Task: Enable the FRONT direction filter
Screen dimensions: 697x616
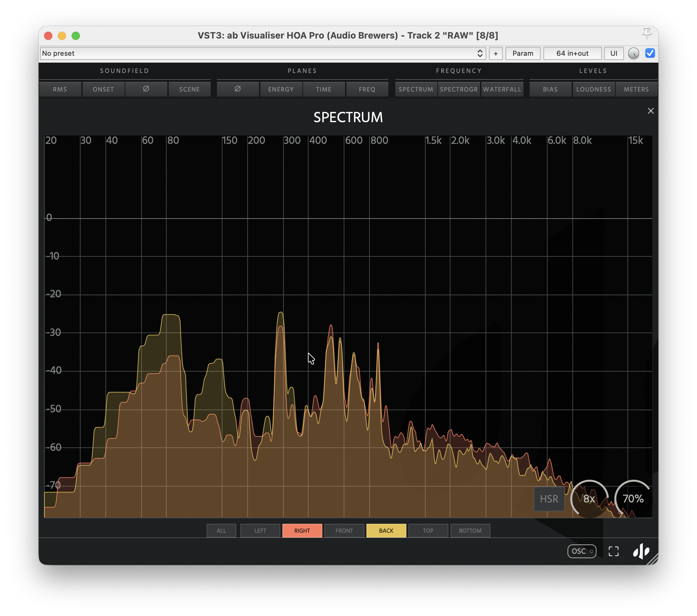Action: tap(344, 531)
